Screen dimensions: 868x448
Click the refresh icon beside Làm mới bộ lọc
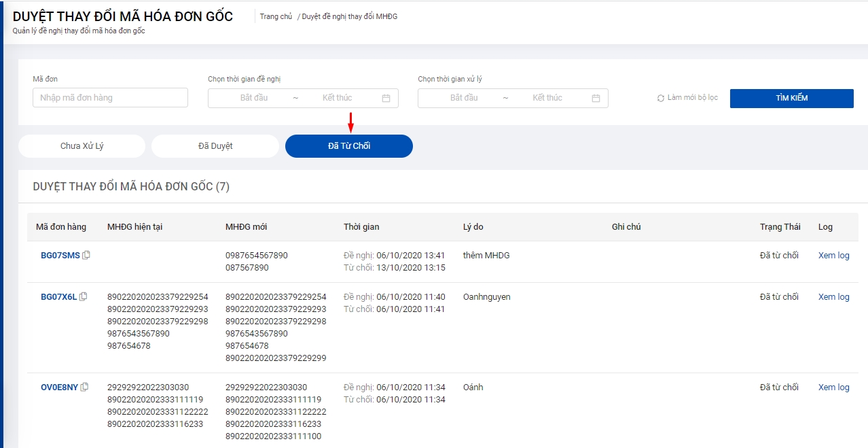[x=660, y=98]
